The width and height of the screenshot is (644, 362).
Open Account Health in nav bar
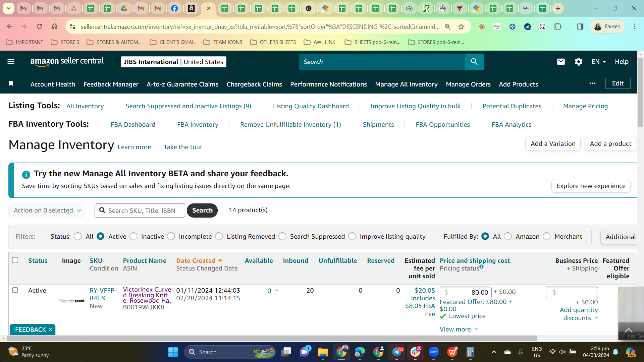click(53, 84)
